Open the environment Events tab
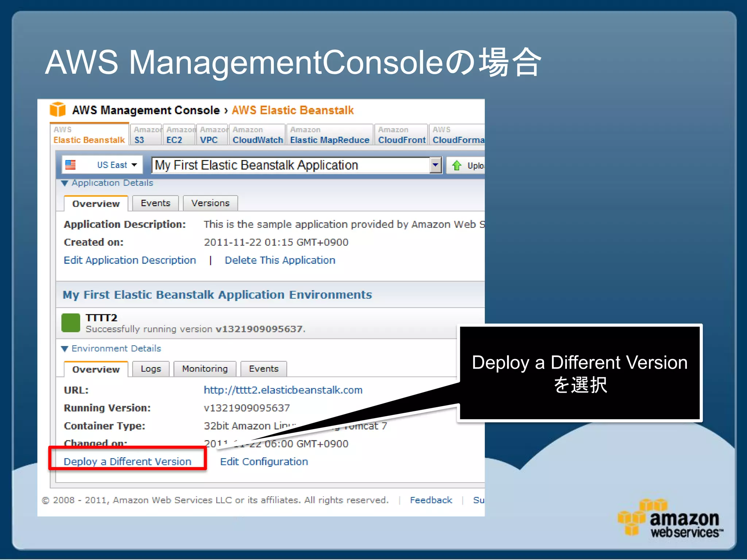Image resolution: width=747 pixels, height=560 pixels. pyautogui.click(x=264, y=369)
